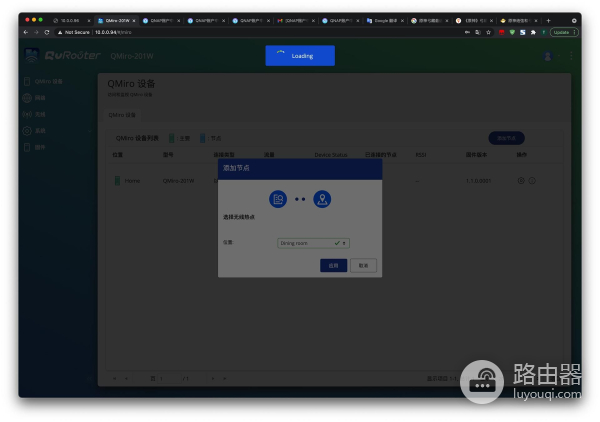Viewport: 600px width, 422px height.
Task: Open the QuRouter header three-dot menu
Action: 571,56
